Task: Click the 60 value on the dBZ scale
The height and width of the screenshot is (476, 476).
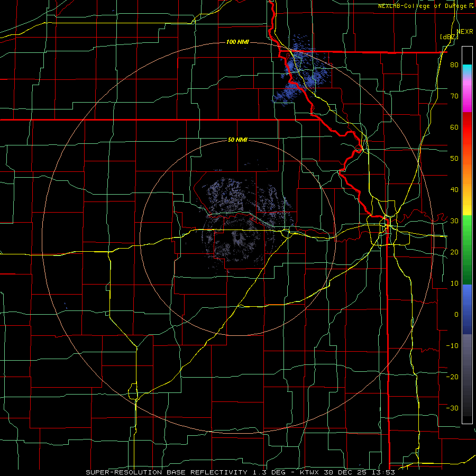Action: [454, 127]
